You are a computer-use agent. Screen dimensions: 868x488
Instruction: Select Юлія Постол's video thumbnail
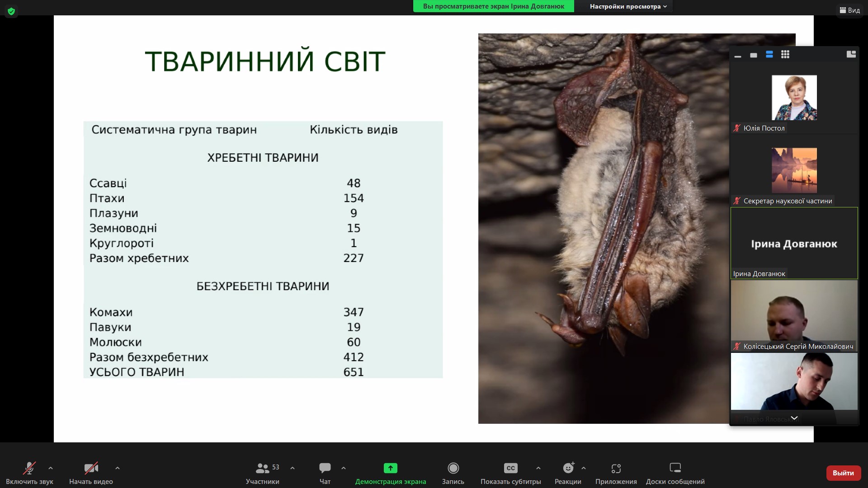794,98
